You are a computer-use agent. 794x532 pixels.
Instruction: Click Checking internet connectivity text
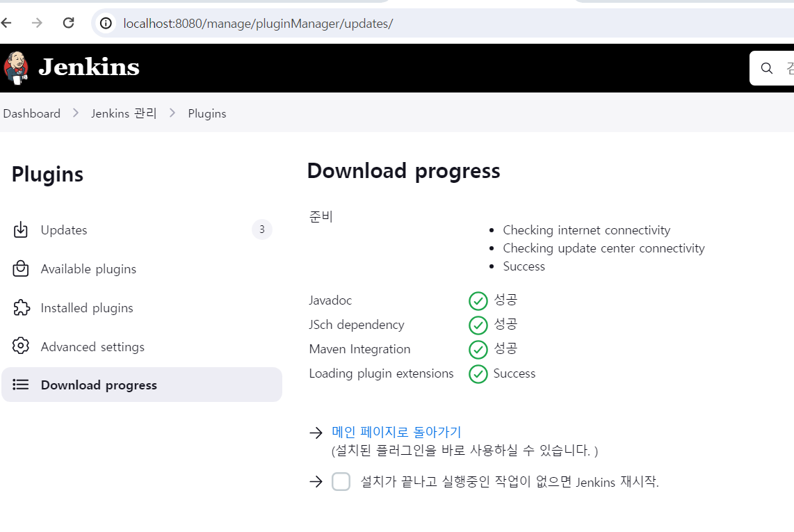tap(586, 230)
